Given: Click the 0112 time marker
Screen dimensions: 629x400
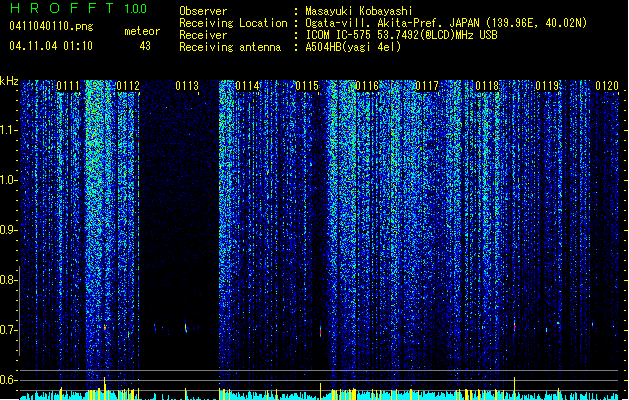Looking at the screenshot, I should pyautogui.click(x=128, y=86).
